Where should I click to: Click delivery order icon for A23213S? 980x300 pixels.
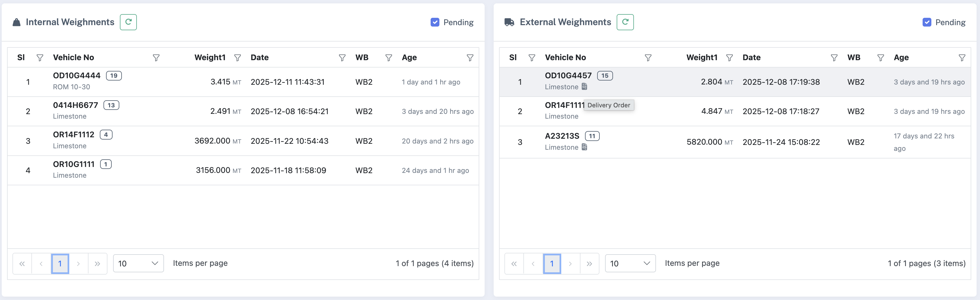pyautogui.click(x=584, y=147)
